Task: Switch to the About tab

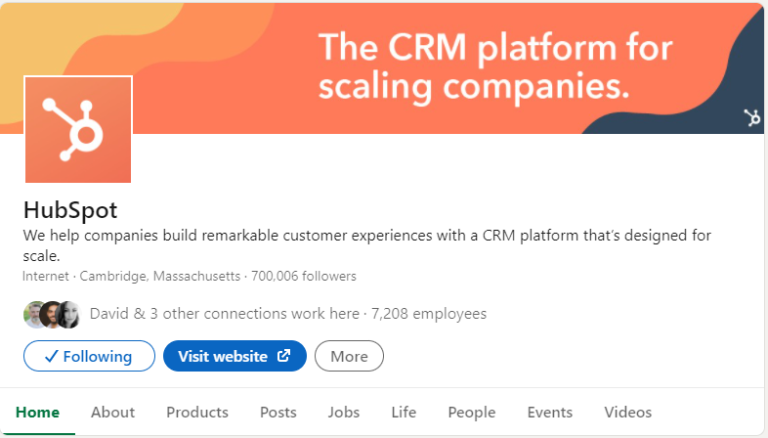Action: pos(113,412)
